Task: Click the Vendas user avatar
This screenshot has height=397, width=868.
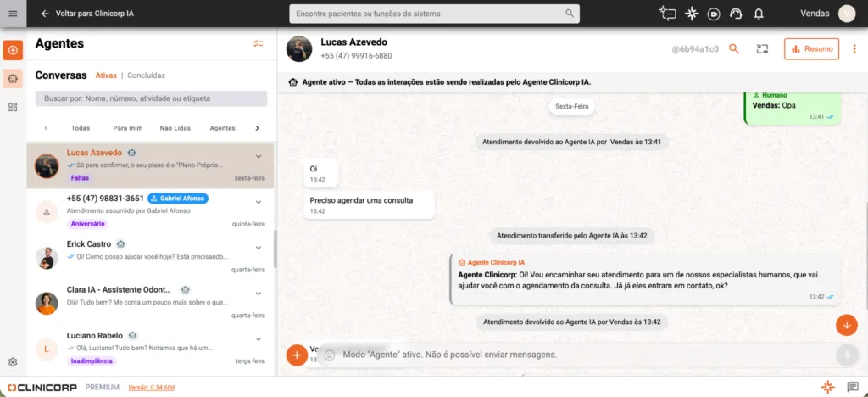Action: point(847,14)
